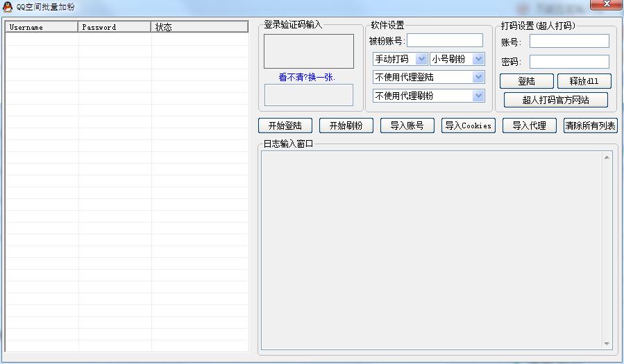Click the 开始登陆 button

pyautogui.click(x=285, y=125)
